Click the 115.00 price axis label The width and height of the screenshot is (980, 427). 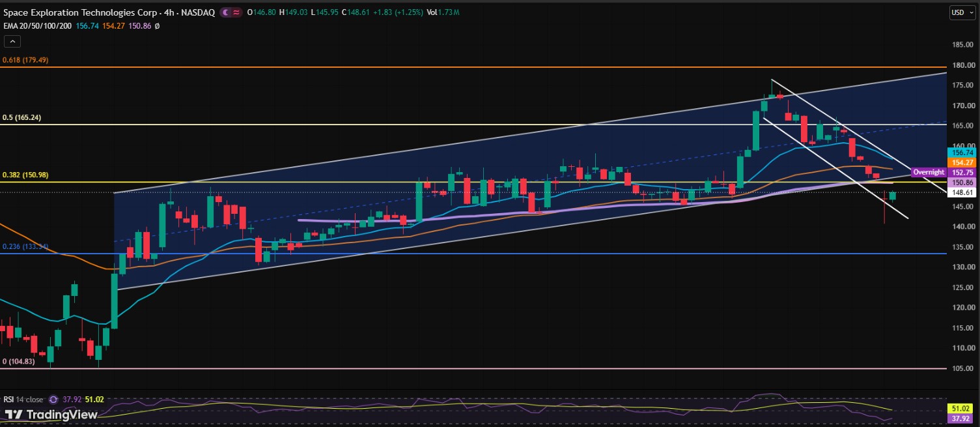click(963, 328)
